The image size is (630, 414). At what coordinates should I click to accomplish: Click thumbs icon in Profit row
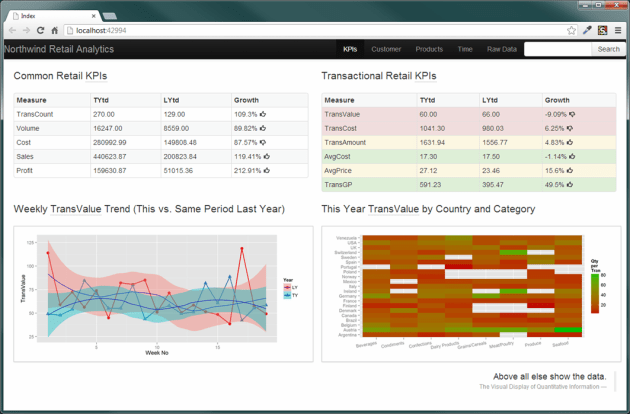[x=267, y=170]
